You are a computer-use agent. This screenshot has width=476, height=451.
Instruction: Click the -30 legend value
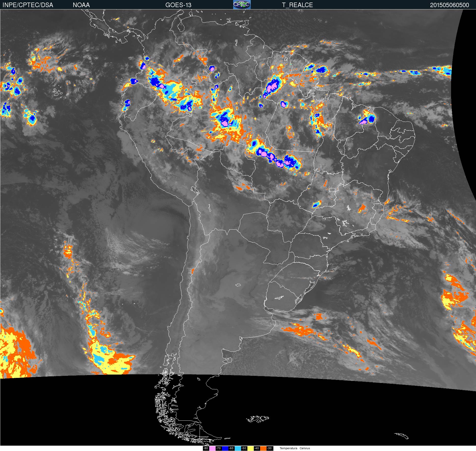point(270,448)
